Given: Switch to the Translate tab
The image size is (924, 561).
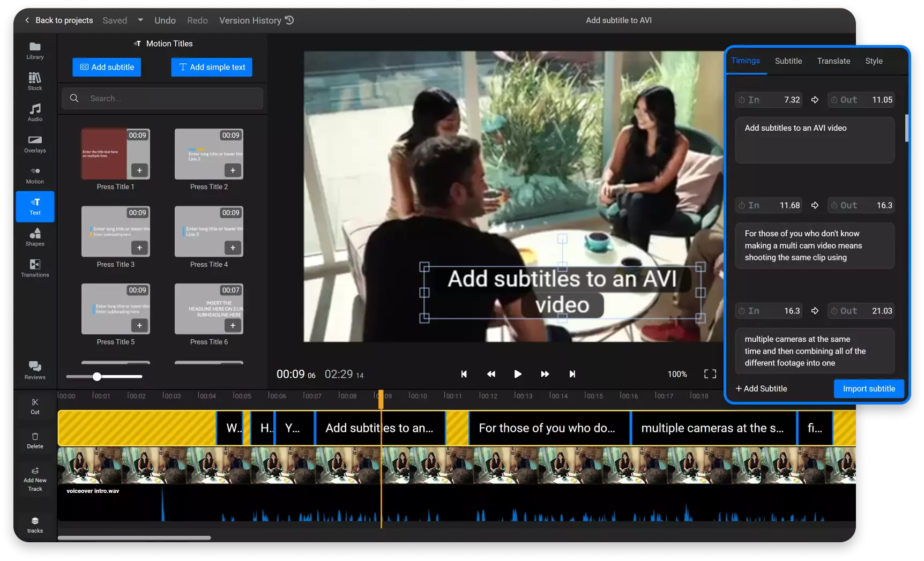Looking at the screenshot, I should [833, 61].
